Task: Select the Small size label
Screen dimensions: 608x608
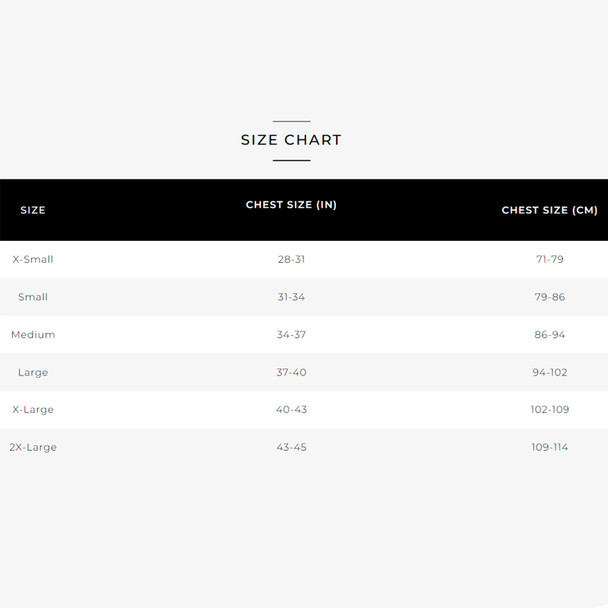Action: pos(33,297)
